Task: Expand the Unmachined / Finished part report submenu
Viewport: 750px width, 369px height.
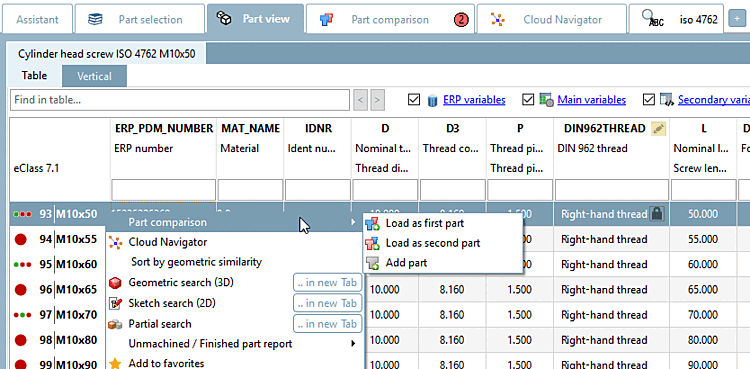Action: pos(353,344)
